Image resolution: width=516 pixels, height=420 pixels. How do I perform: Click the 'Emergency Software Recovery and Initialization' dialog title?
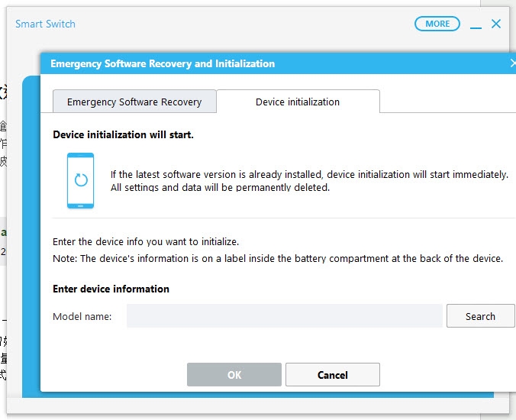(163, 63)
